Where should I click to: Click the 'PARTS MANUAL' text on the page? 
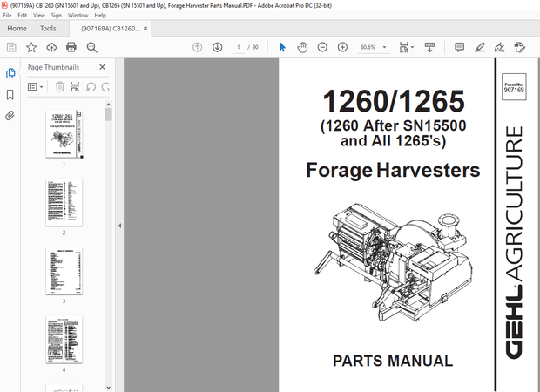[x=393, y=361]
